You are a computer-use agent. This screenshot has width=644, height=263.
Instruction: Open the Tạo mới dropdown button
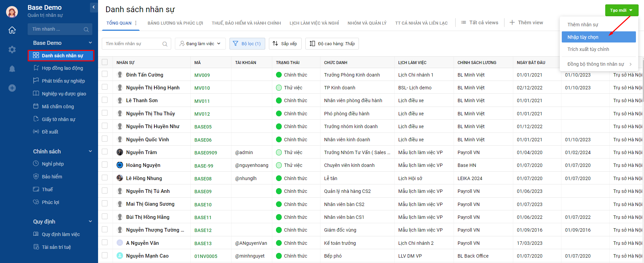point(621,10)
